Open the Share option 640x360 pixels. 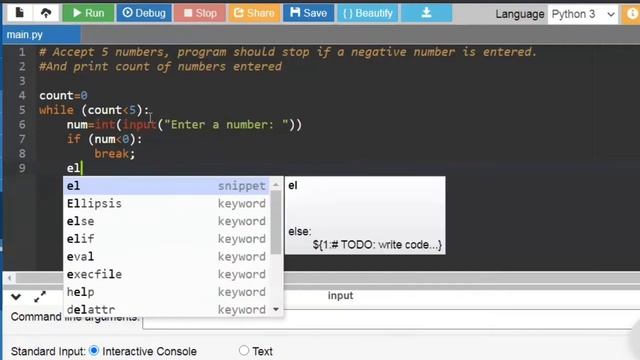click(254, 13)
